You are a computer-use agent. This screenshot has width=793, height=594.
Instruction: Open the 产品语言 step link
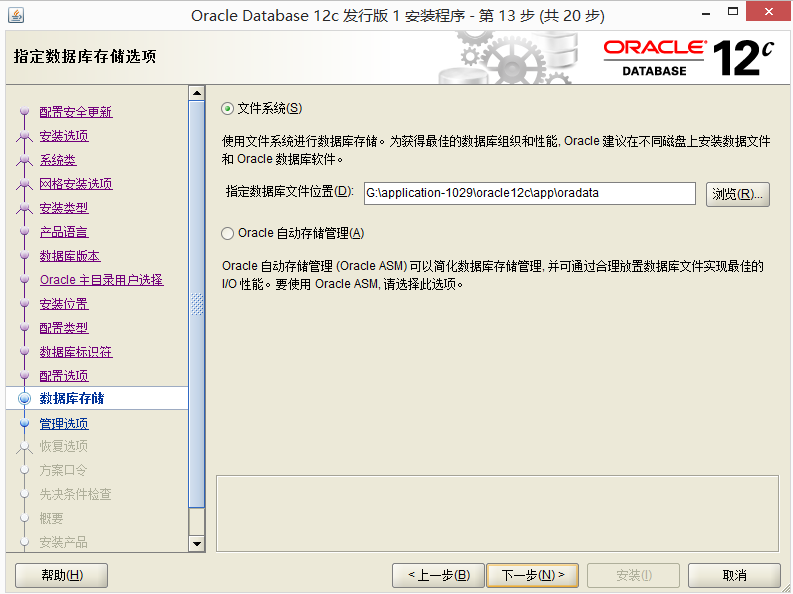(x=64, y=232)
